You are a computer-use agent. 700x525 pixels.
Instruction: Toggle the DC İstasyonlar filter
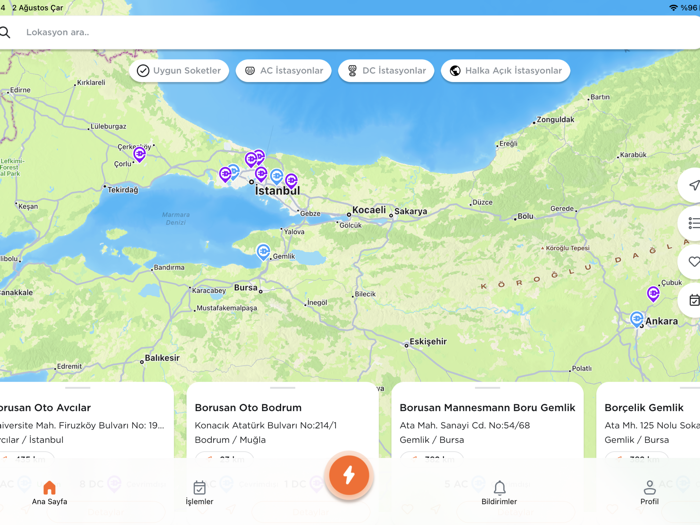coord(386,71)
